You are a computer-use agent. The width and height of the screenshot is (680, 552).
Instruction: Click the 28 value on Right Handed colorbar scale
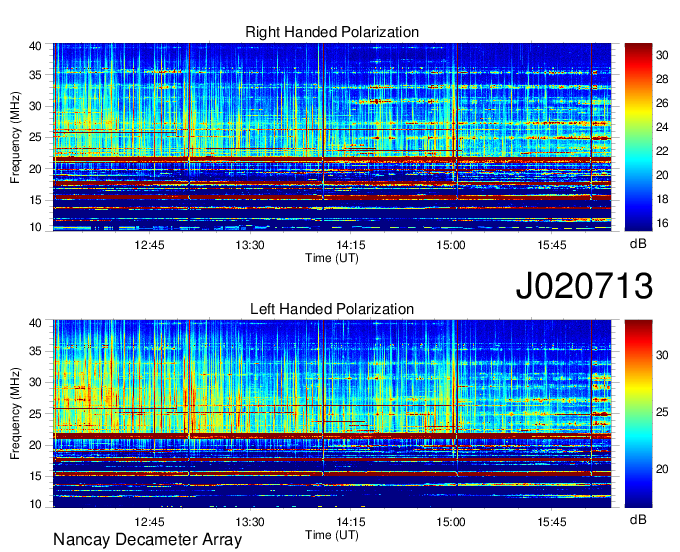(x=662, y=79)
